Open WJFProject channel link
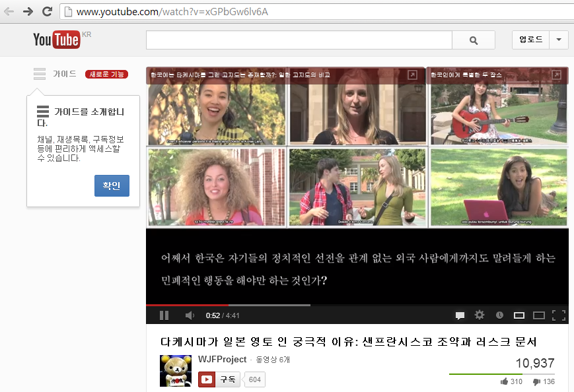Screen dimensions: 574x392 222,360
